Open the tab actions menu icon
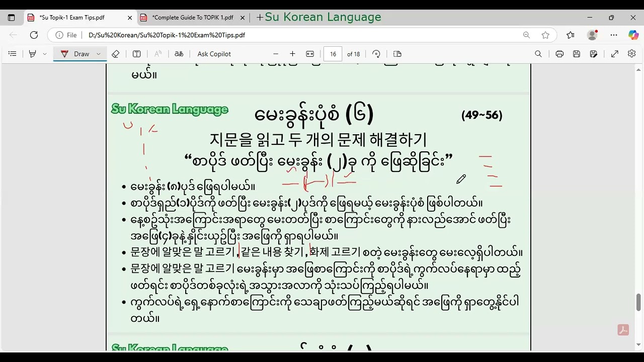The image size is (644, 362). 11,18
